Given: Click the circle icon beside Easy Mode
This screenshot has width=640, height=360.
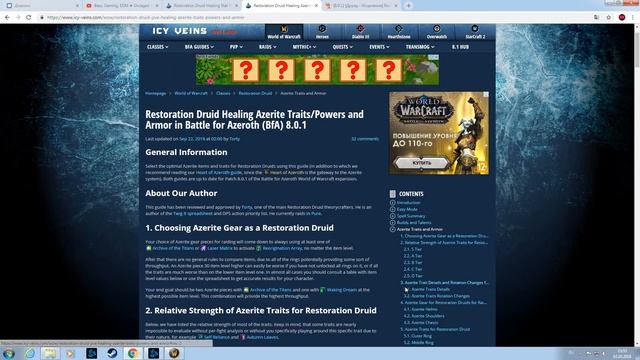Looking at the screenshot, I should coord(392,209).
